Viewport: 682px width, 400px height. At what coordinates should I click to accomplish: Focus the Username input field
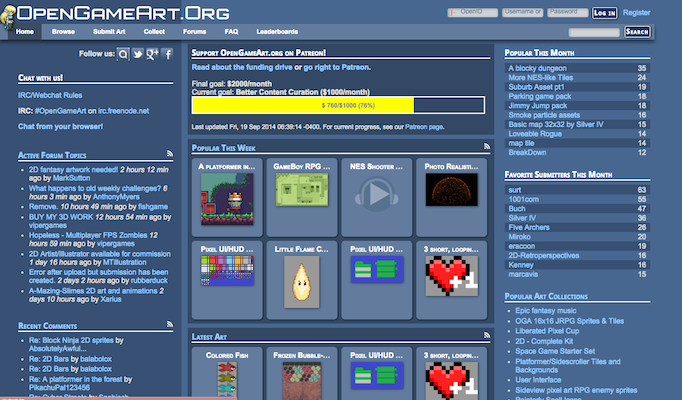(x=522, y=12)
